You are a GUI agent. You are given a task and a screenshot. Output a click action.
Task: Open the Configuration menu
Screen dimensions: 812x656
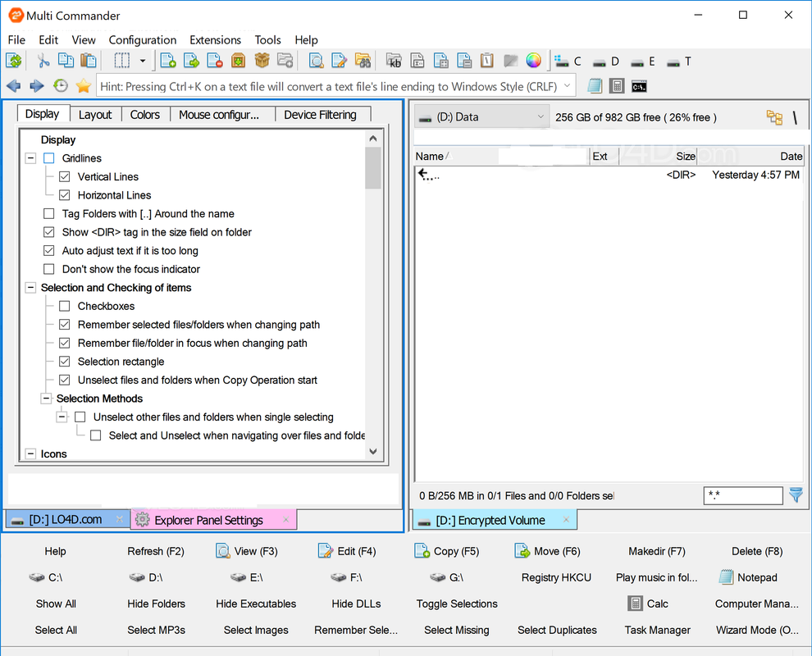click(x=143, y=40)
